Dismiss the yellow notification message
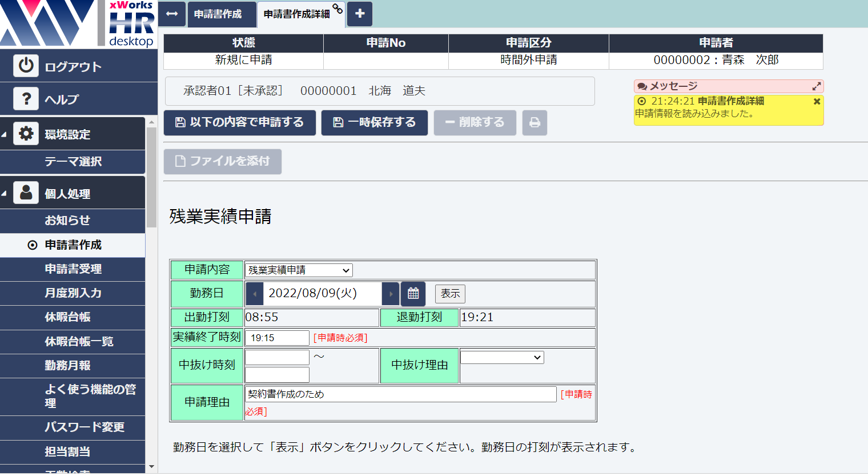Screen dimensions: 868x476 pyautogui.click(x=817, y=101)
